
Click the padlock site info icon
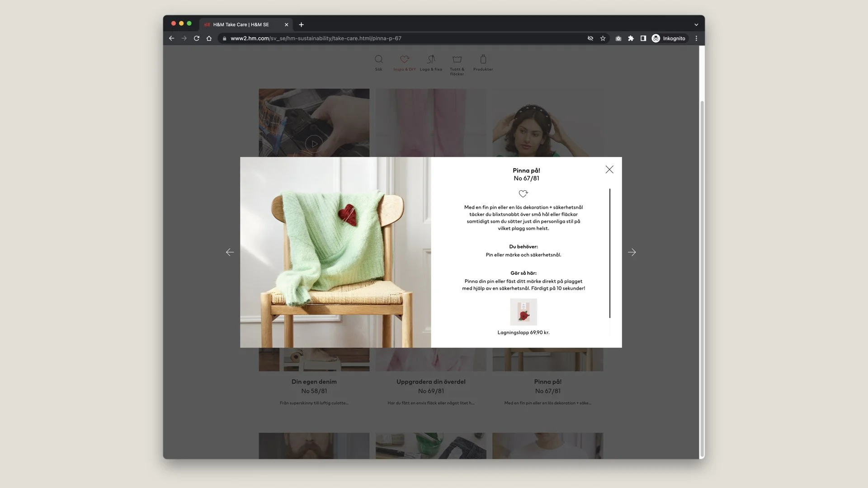[x=224, y=38]
